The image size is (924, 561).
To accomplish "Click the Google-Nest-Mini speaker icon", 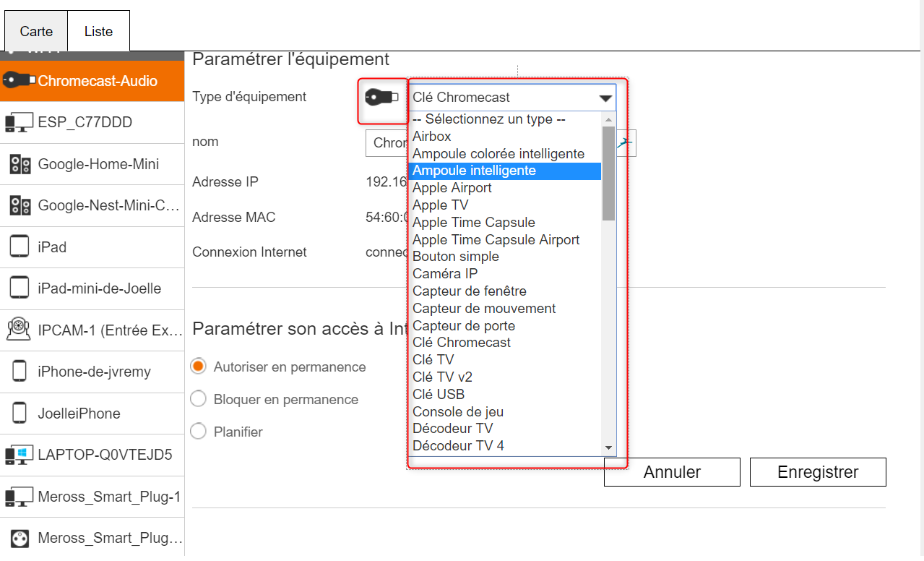I will pos(20,205).
